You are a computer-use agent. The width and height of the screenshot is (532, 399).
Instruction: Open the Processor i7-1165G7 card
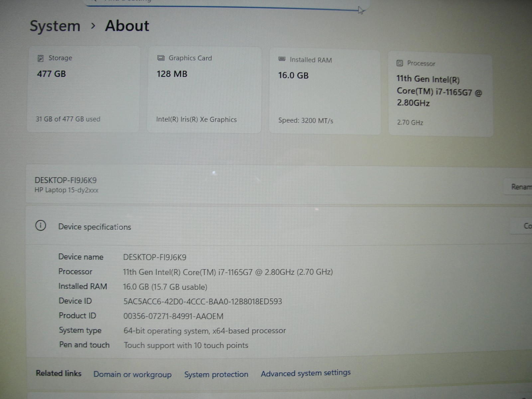(441, 94)
